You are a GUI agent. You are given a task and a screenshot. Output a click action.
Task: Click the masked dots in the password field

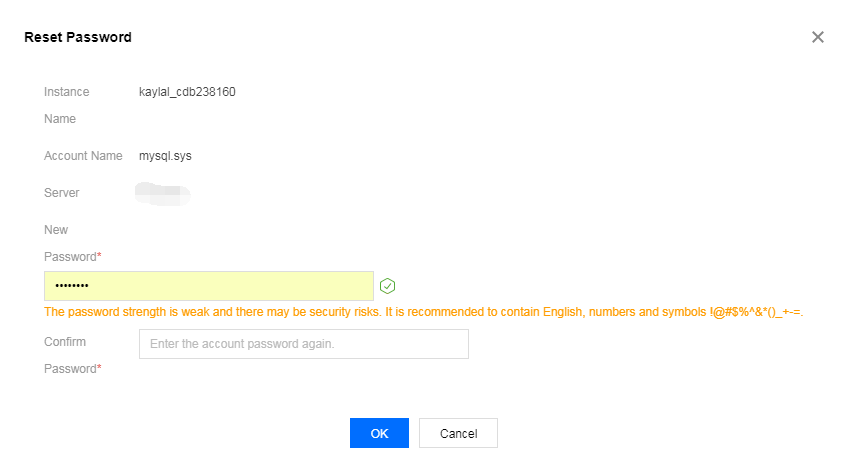pyautogui.click(x=72, y=286)
